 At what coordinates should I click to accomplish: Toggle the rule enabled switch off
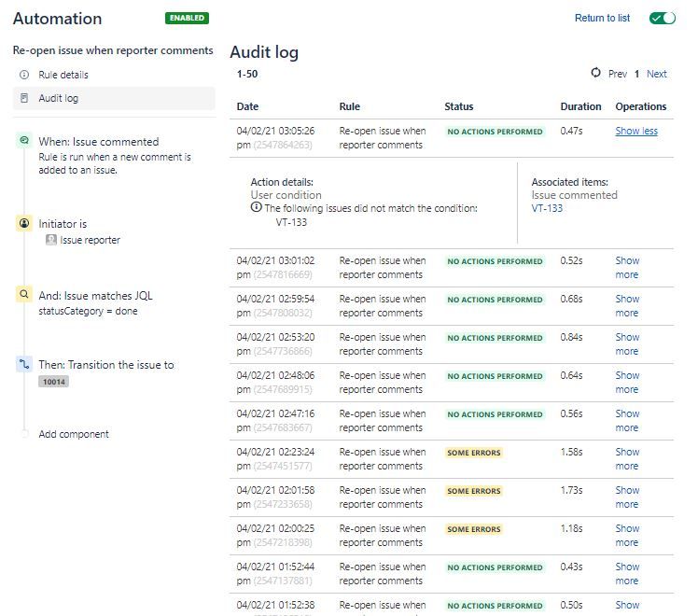point(663,18)
